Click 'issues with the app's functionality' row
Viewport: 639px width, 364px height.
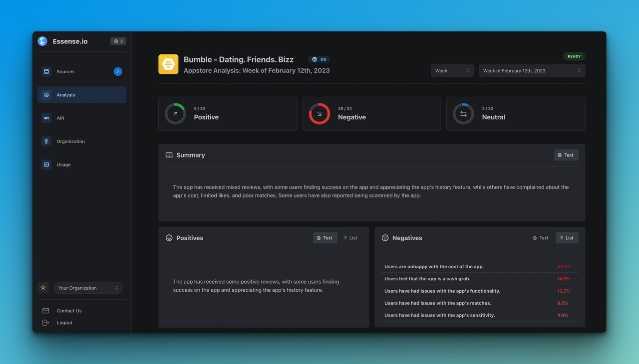pos(480,291)
